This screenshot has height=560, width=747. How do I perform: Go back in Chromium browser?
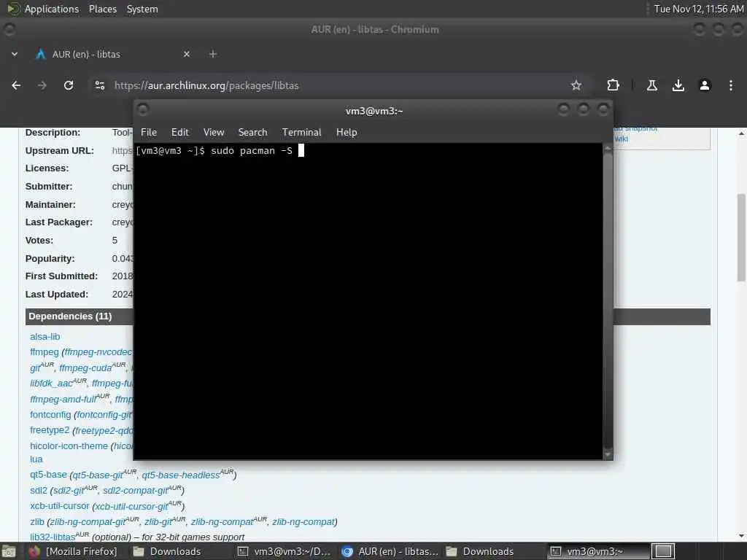click(x=16, y=85)
